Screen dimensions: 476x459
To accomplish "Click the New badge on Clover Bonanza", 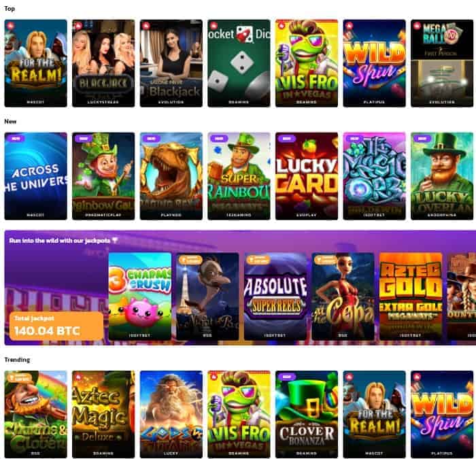I will (286, 377).
